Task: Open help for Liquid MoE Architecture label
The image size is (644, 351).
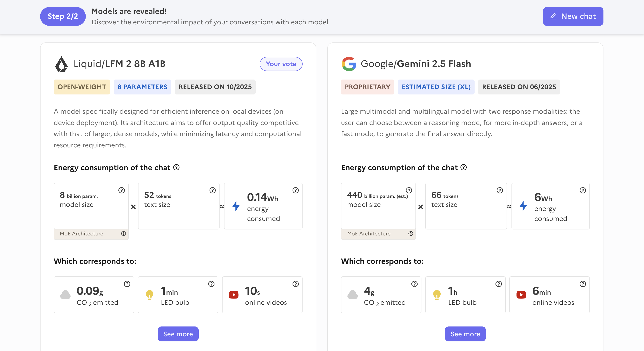Action: (x=124, y=234)
